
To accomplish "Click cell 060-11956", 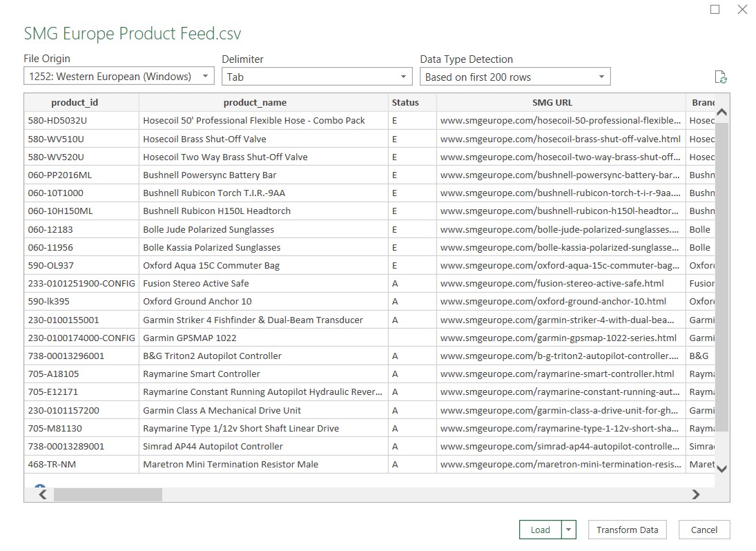I will point(81,247).
